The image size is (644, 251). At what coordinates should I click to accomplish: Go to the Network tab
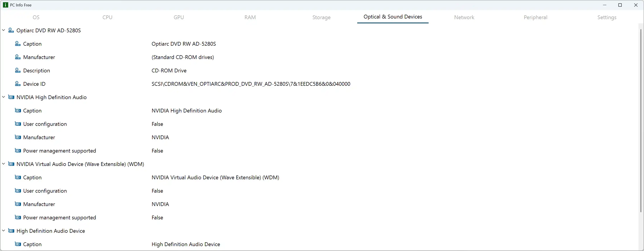point(464,17)
